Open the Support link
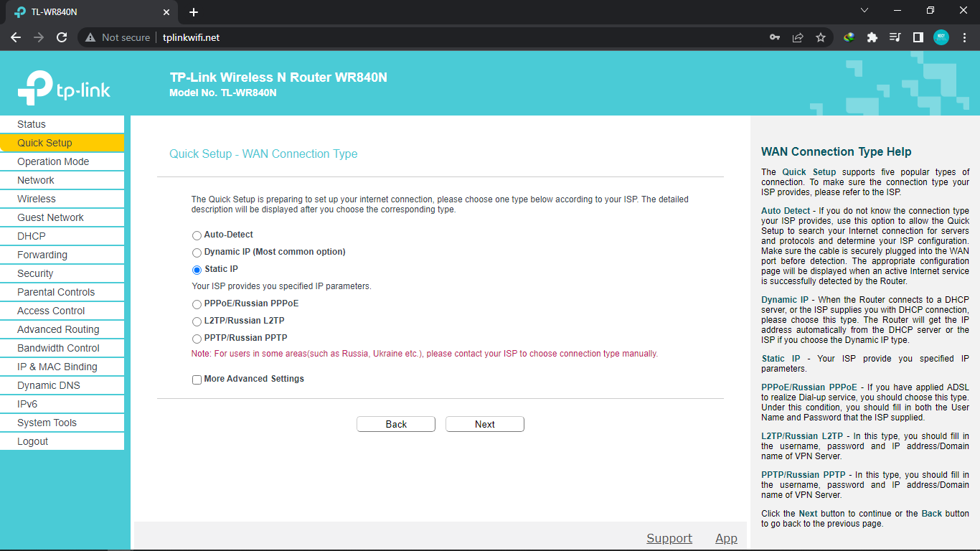Screen dimensions: 980x551 pyautogui.click(x=669, y=538)
